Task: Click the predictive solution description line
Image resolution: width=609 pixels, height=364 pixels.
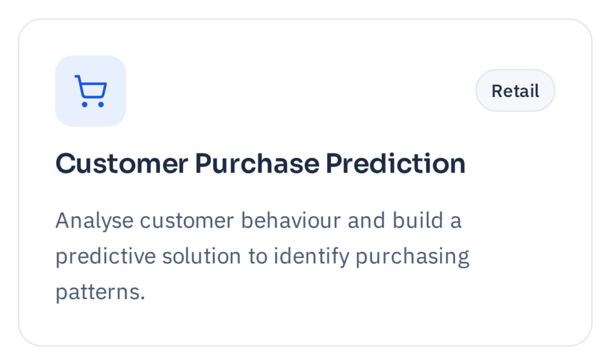Action: (262, 257)
